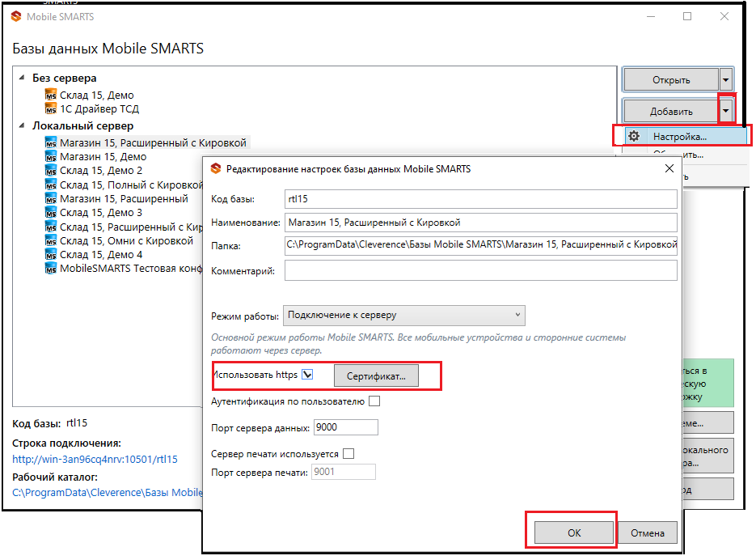Click the logo in the settings dialog title bar
This screenshot has height=560, width=756.
point(216,168)
